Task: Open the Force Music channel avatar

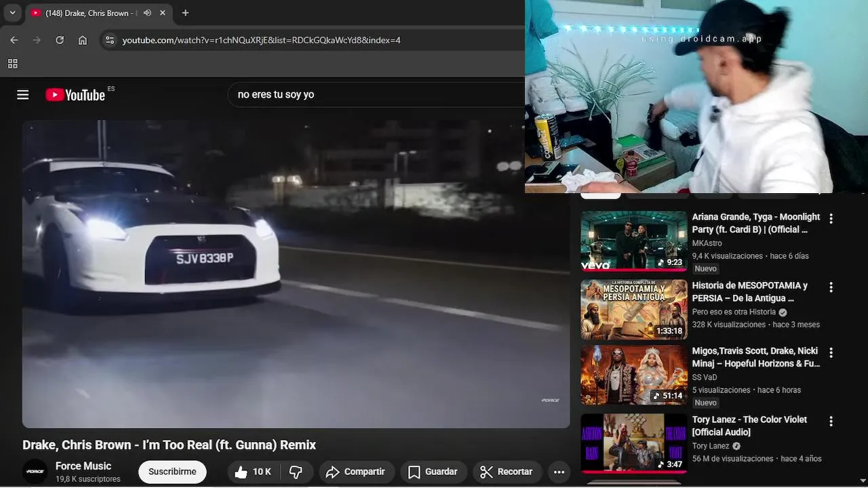Action: point(35,472)
